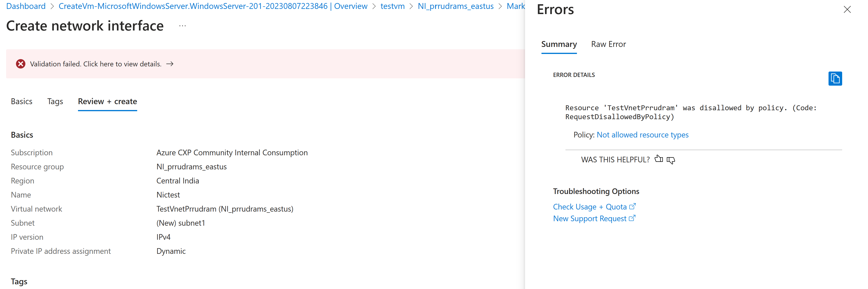The width and height of the screenshot is (868, 289).
Task: Open the Tags tab
Action: pyautogui.click(x=55, y=101)
